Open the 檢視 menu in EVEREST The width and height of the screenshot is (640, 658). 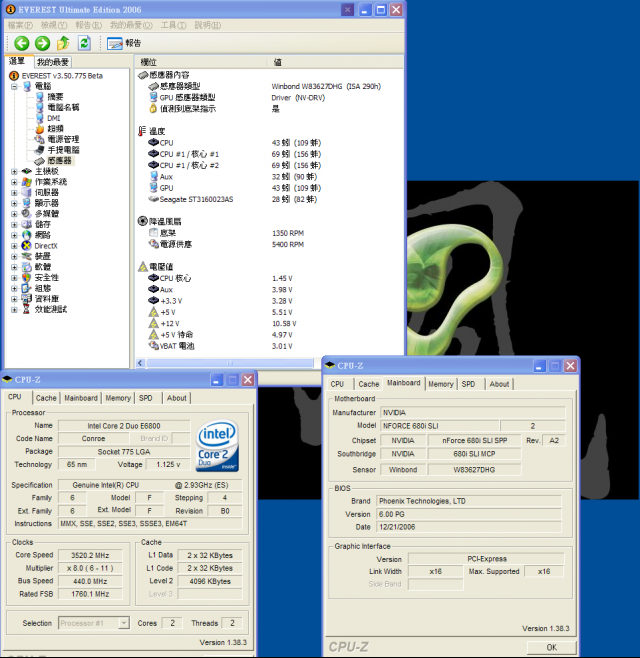[x=54, y=25]
